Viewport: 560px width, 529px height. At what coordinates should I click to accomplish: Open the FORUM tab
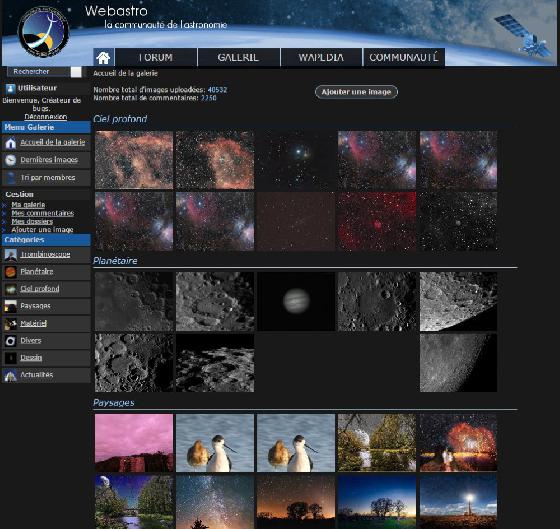click(156, 58)
